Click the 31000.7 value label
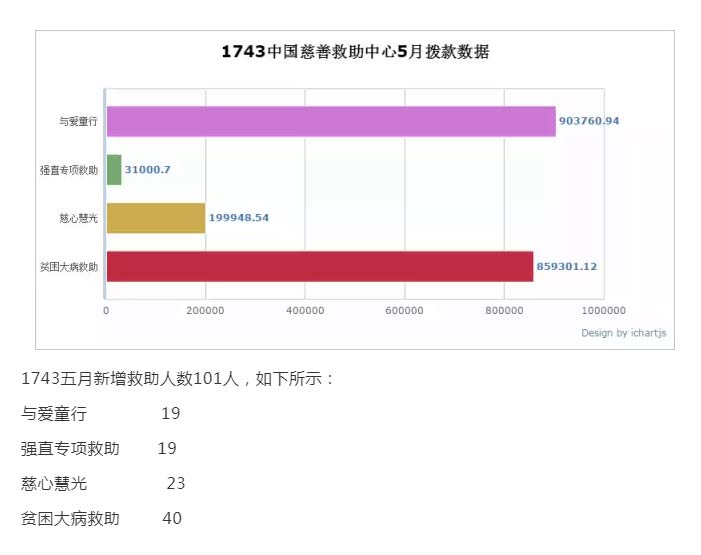This screenshot has height=555, width=701. (x=147, y=170)
